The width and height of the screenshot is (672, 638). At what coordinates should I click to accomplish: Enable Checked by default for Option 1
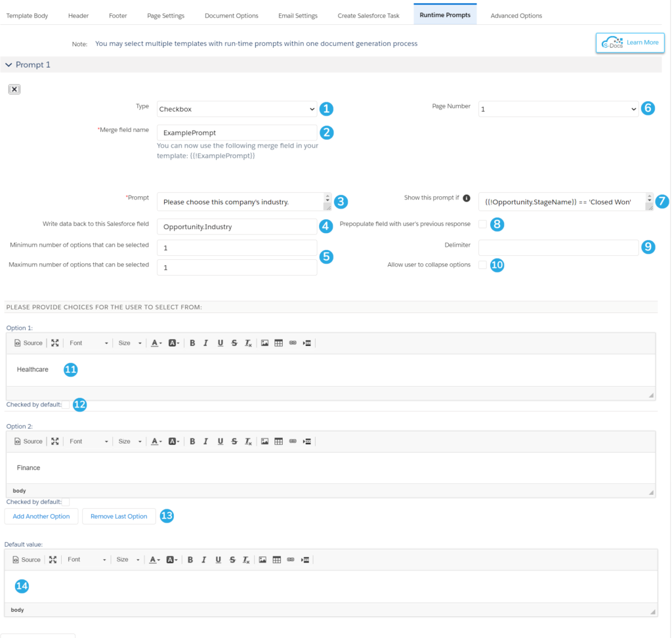tap(66, 404)
